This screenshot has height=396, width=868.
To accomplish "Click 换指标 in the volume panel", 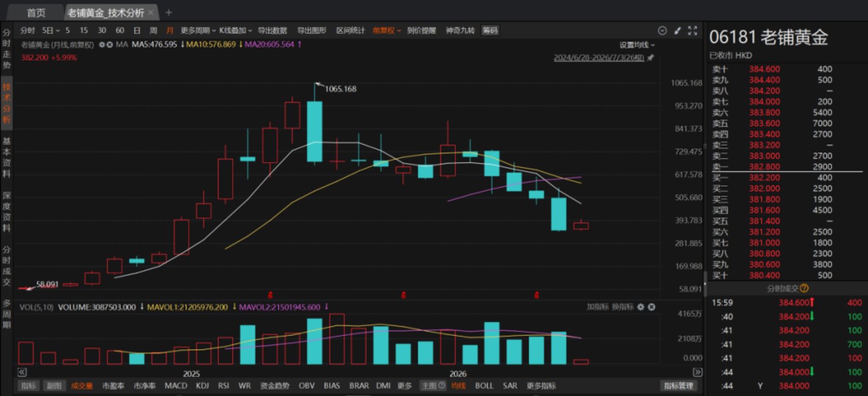I will tap(622, 307).
